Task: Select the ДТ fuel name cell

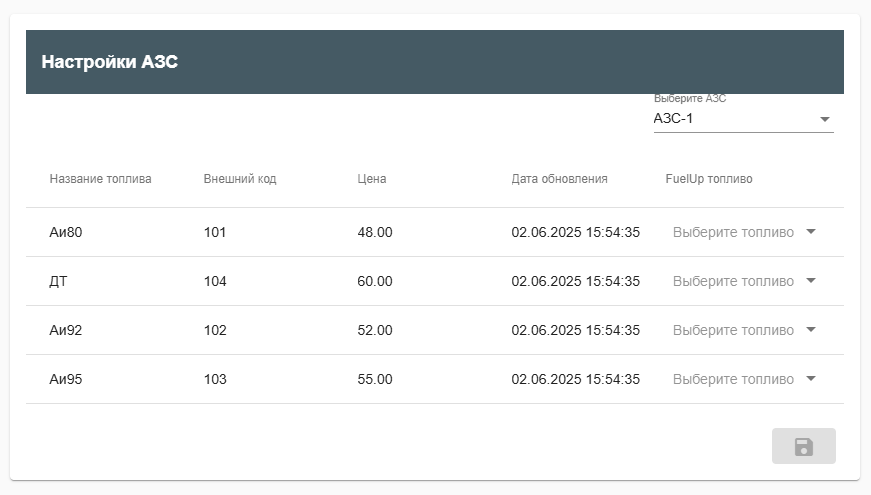Action: [x=58, y=281]
